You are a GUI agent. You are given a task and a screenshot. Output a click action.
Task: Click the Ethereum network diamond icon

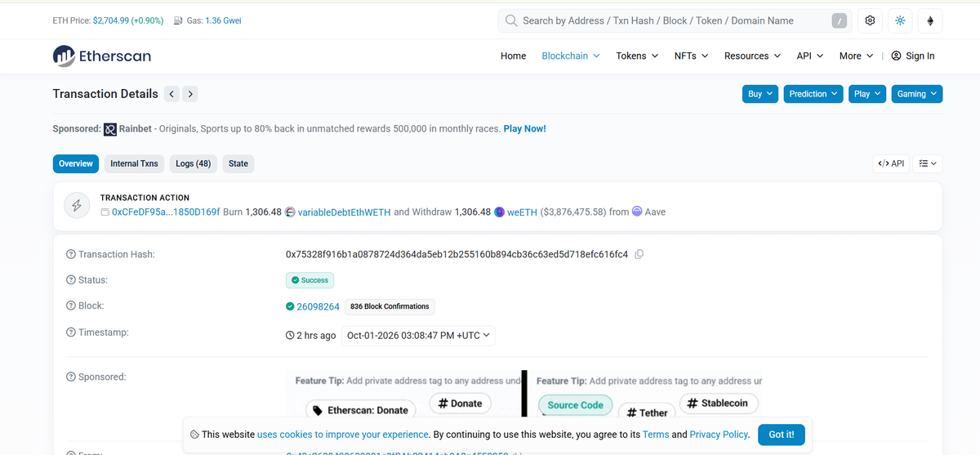pyautogui.click(x=930, y=20)
